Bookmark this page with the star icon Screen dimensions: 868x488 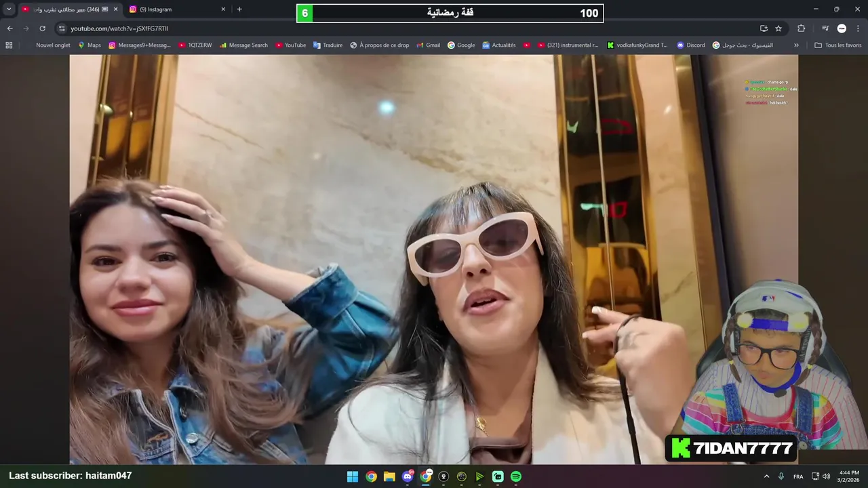pos(778,28)
